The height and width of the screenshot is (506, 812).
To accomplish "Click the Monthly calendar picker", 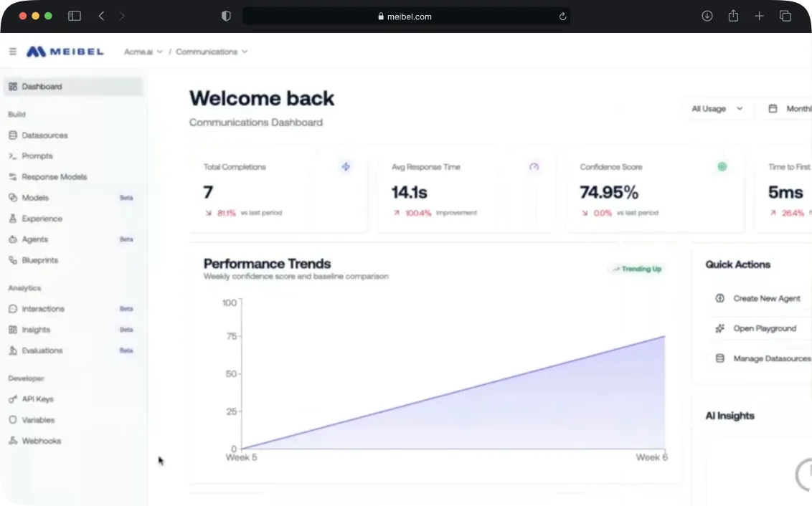I will coord(789,108).
